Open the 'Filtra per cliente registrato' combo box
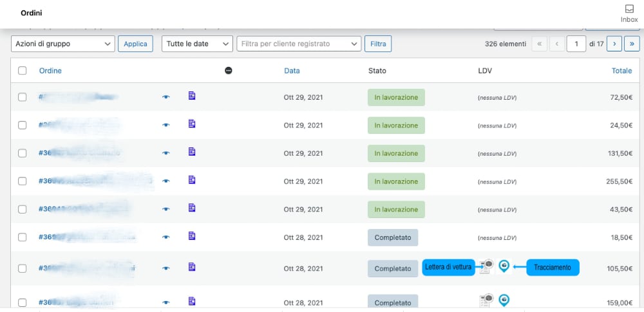Viewport: 644px width, 312px height. click(299, 44)
